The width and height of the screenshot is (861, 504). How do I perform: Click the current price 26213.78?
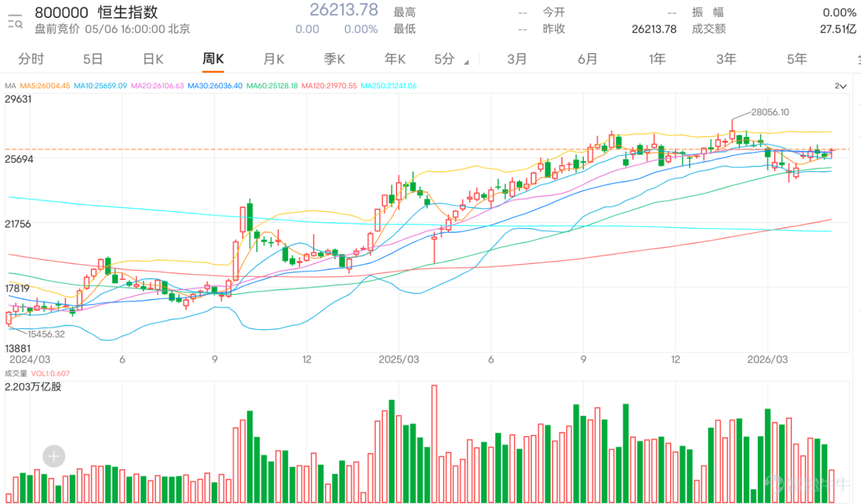coord(344,10)
